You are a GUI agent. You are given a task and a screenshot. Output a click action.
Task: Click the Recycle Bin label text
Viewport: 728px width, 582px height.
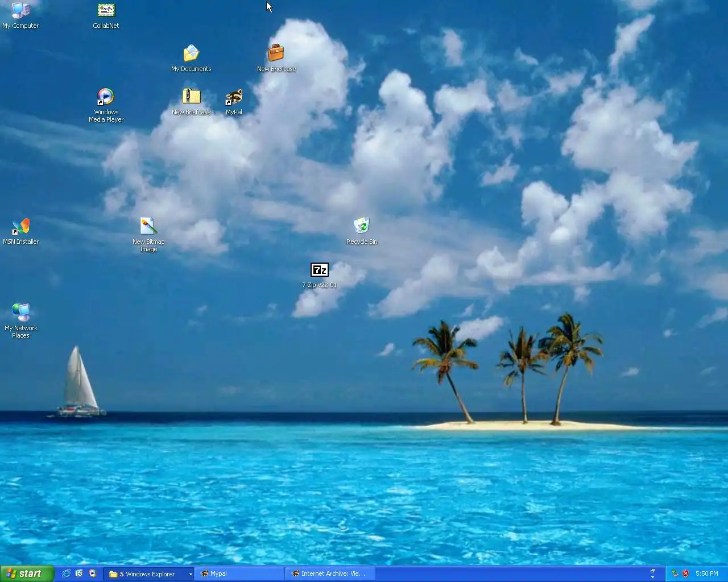[x=362, y=242]
